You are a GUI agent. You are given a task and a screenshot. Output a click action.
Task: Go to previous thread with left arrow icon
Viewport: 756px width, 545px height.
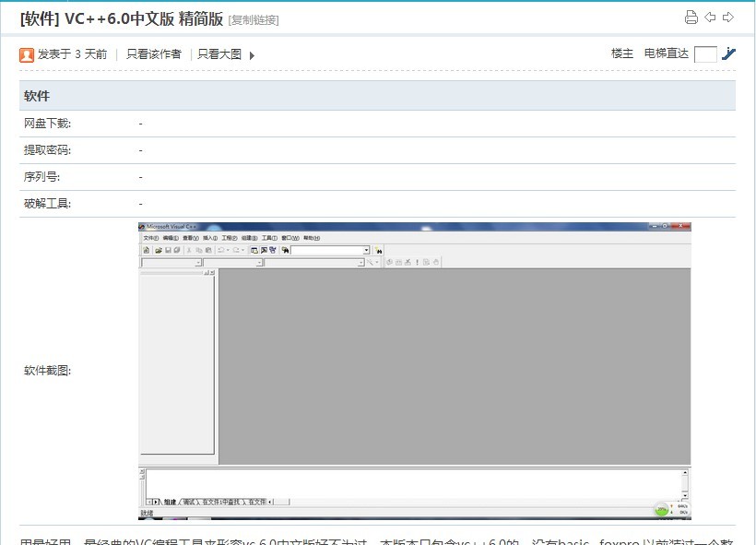(710, 18)
